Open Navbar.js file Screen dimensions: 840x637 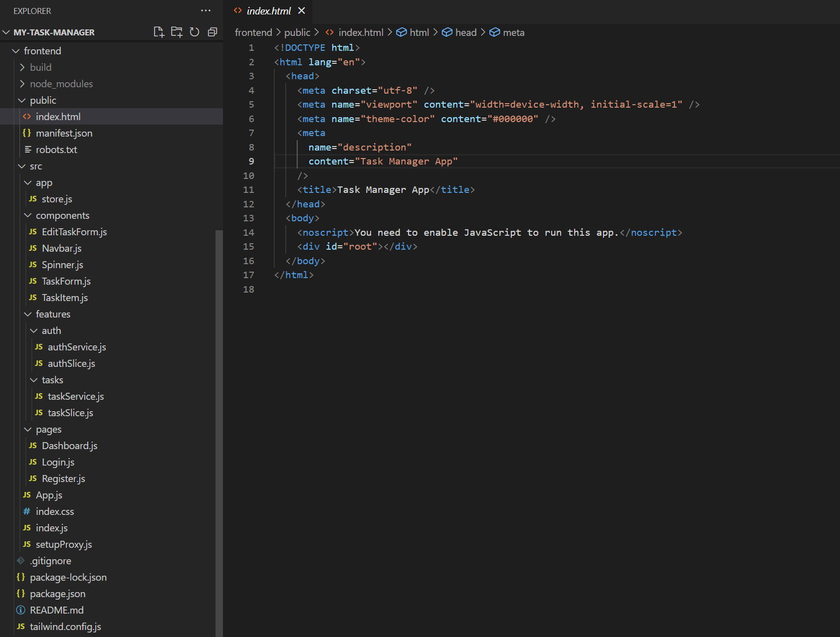(111, 248)
